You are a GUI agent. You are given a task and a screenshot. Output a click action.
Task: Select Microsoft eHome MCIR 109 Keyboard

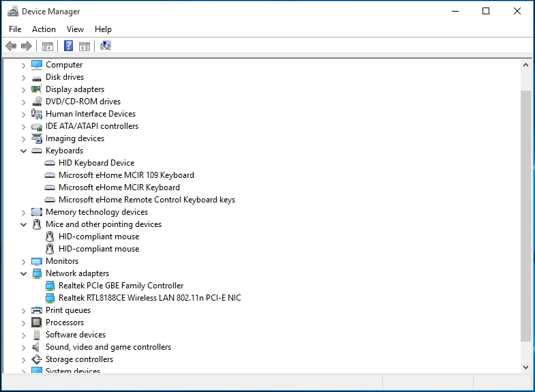126,175
